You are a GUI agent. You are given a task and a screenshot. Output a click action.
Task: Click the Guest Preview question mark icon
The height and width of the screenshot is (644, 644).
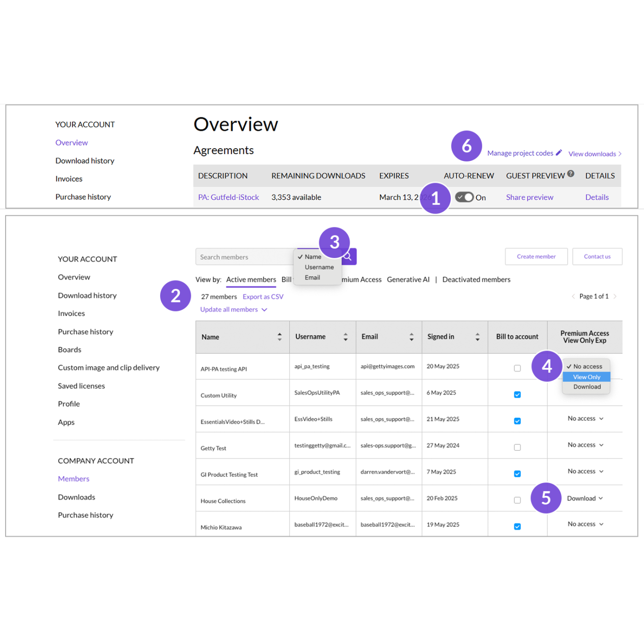571,173
